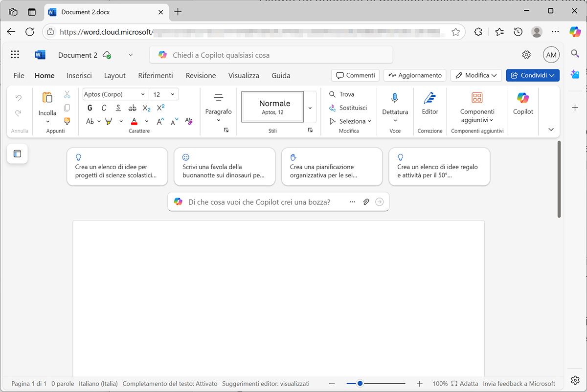Click the zoom slider handle in the status bar

click(x=360, y=384)
